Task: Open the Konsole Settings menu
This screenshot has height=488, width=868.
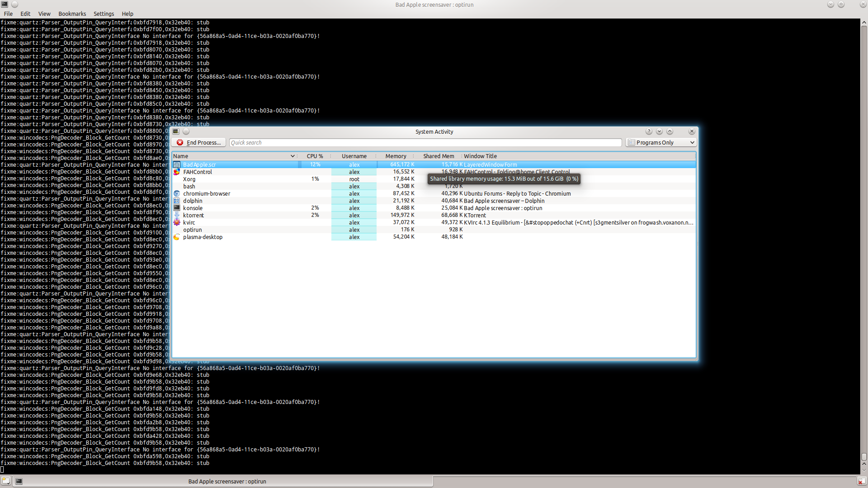Action: pyautogui.click(x=104, y=14)
